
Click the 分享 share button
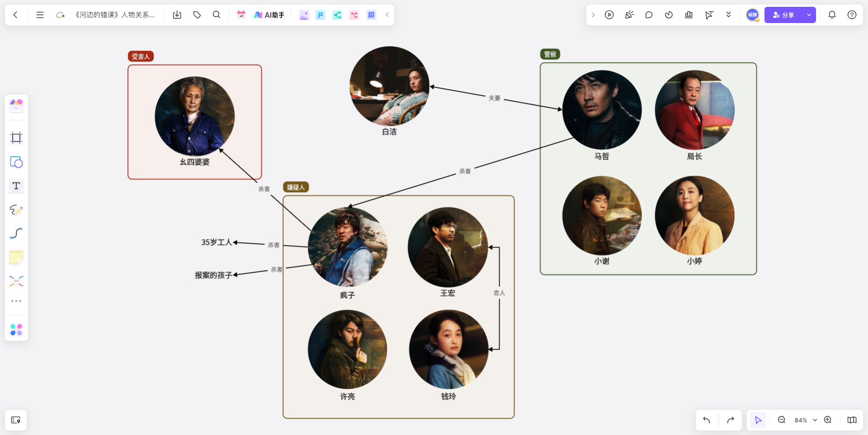[x=783, y=15]
